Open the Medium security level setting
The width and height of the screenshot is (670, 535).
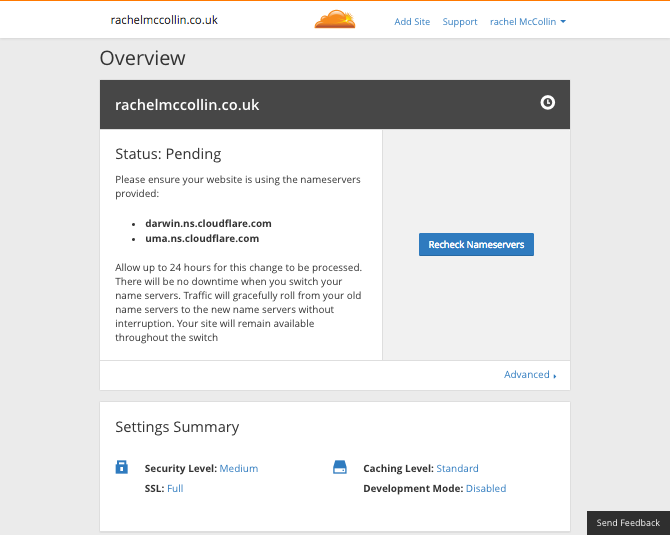click(x=239, y=468)
